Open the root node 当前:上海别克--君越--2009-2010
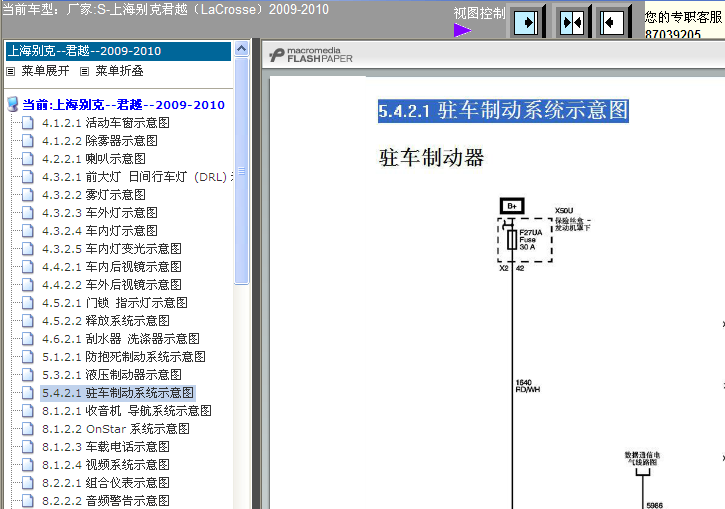This screenshot has height=509, width=725. pos(123,105)
